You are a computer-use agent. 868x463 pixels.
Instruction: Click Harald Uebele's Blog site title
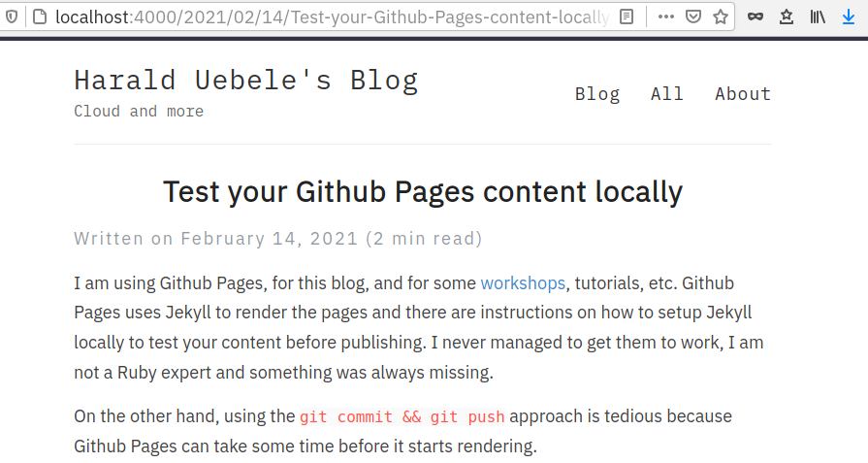coord(246,81)
